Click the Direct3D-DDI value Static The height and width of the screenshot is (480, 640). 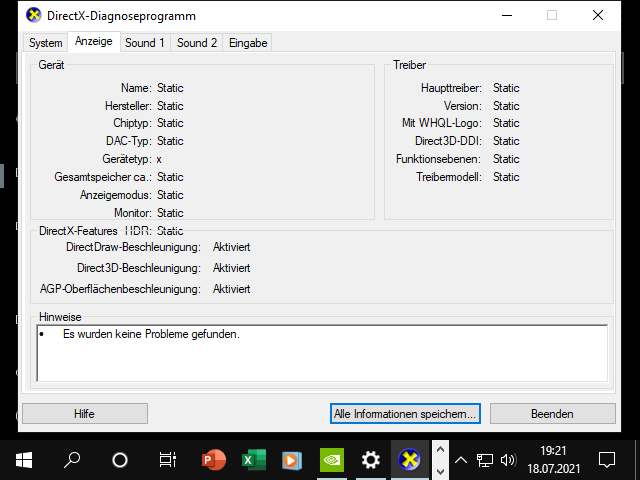pyautogui.click(x=506, y=141)
